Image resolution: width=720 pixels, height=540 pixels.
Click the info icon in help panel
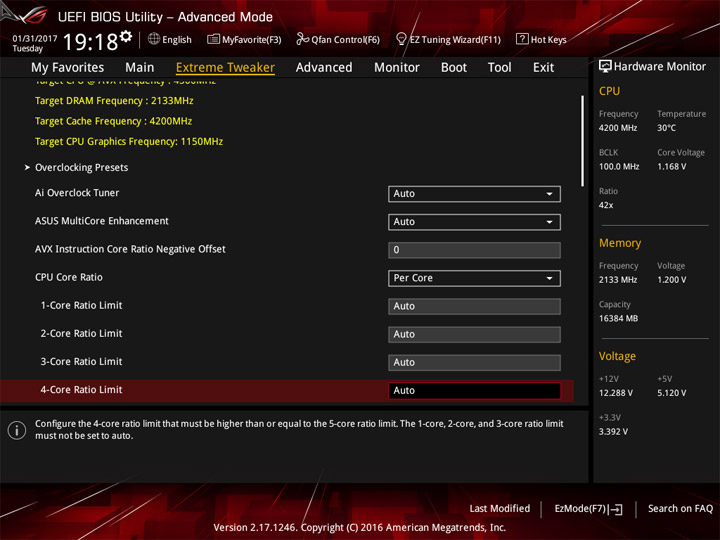pos(17,430)
